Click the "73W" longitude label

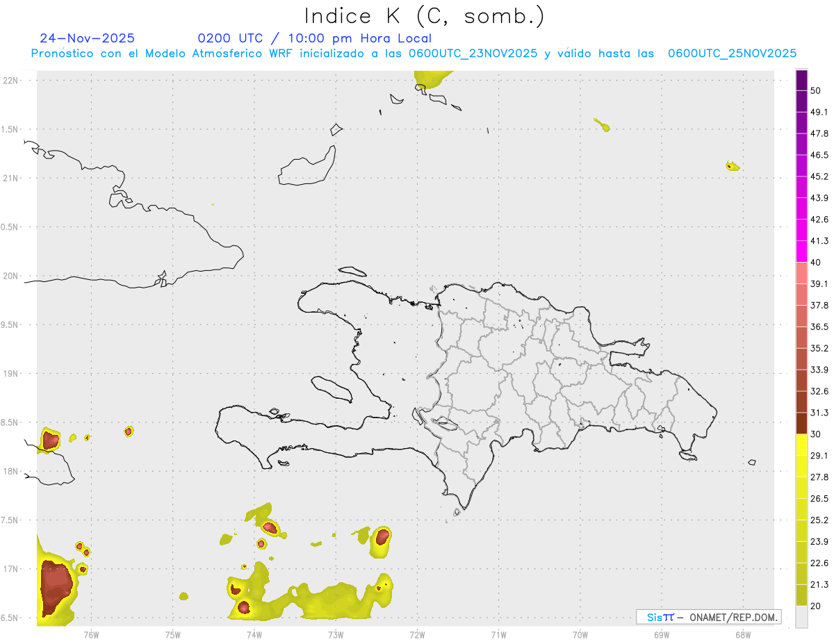336,634
